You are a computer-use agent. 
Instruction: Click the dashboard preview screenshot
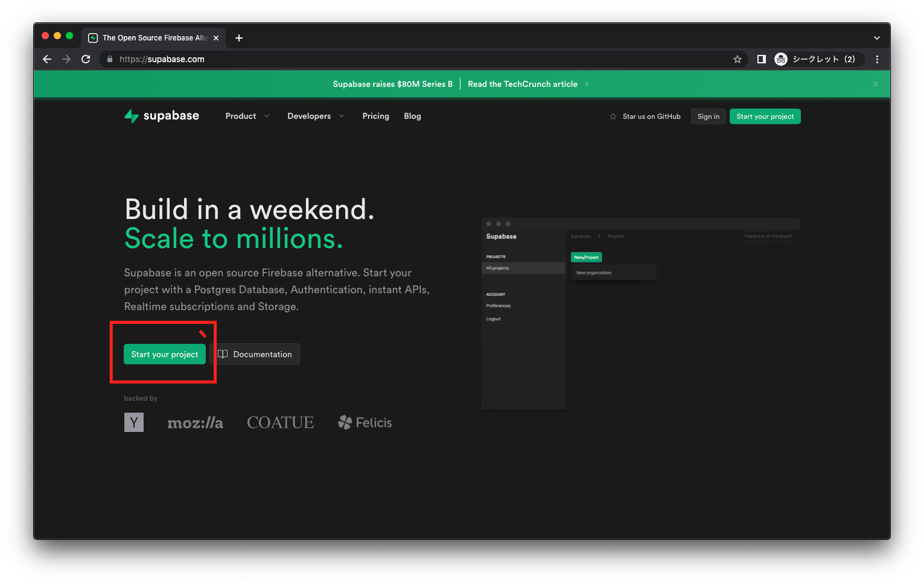tap(640, 313)
